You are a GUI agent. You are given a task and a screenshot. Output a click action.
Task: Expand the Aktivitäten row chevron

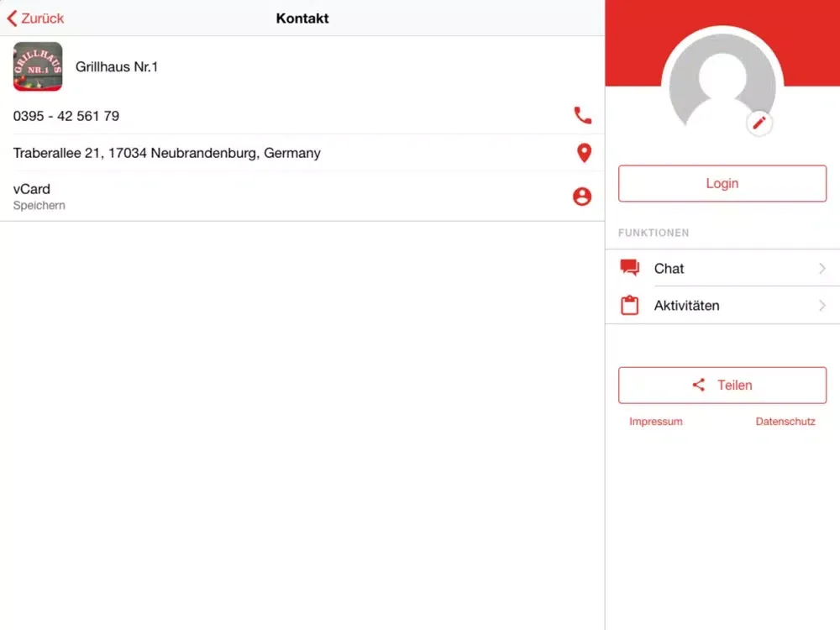pyautogui.click(x=822, y=306)
